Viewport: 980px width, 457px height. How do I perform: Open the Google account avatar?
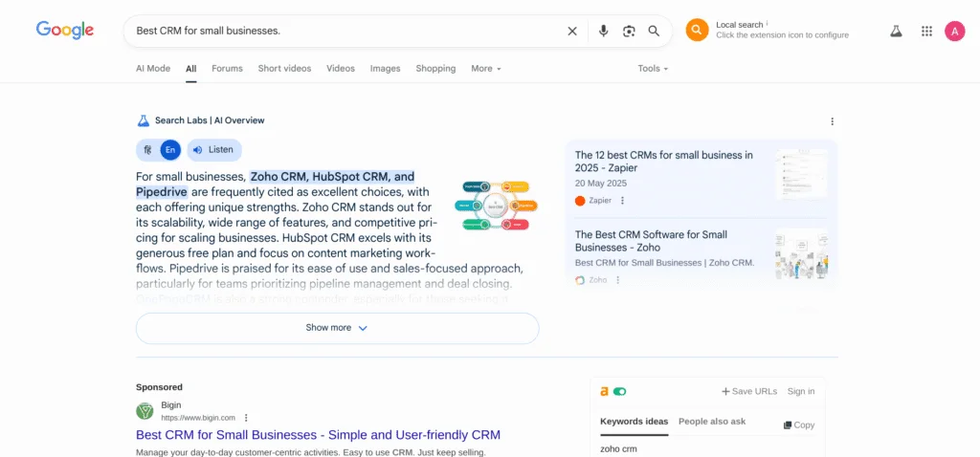pyautogui.click(x=954, y=31)
